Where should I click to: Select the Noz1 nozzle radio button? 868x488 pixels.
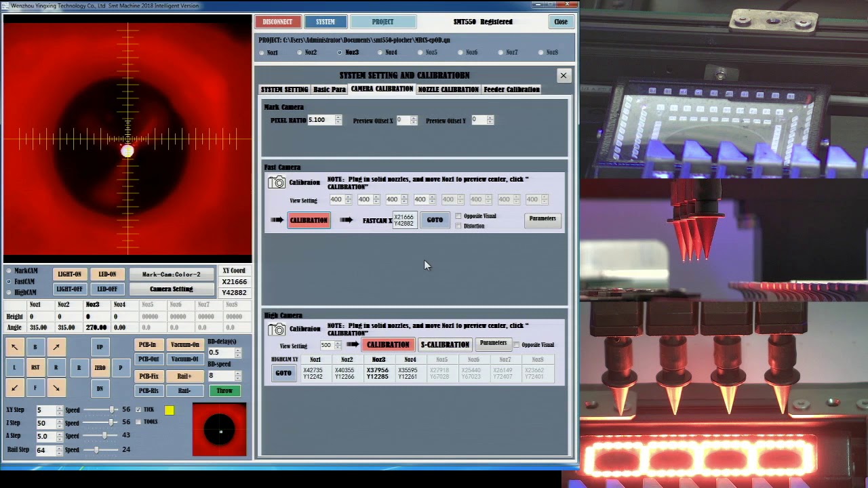pos(262,53)
